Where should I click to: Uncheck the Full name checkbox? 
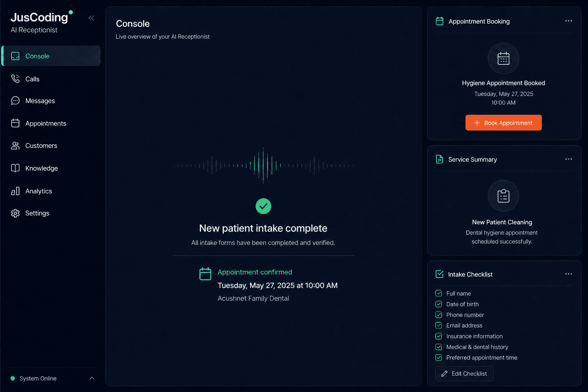[439, 293]
